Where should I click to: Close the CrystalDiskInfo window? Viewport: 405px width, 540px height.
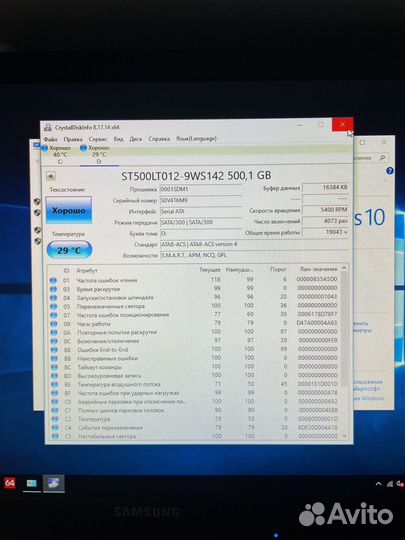[x=342, y=125]
